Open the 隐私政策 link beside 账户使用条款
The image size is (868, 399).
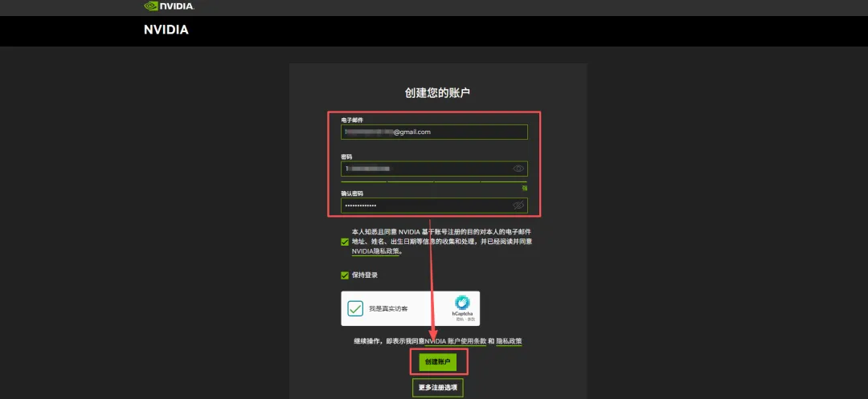click(x=509, y=341)
